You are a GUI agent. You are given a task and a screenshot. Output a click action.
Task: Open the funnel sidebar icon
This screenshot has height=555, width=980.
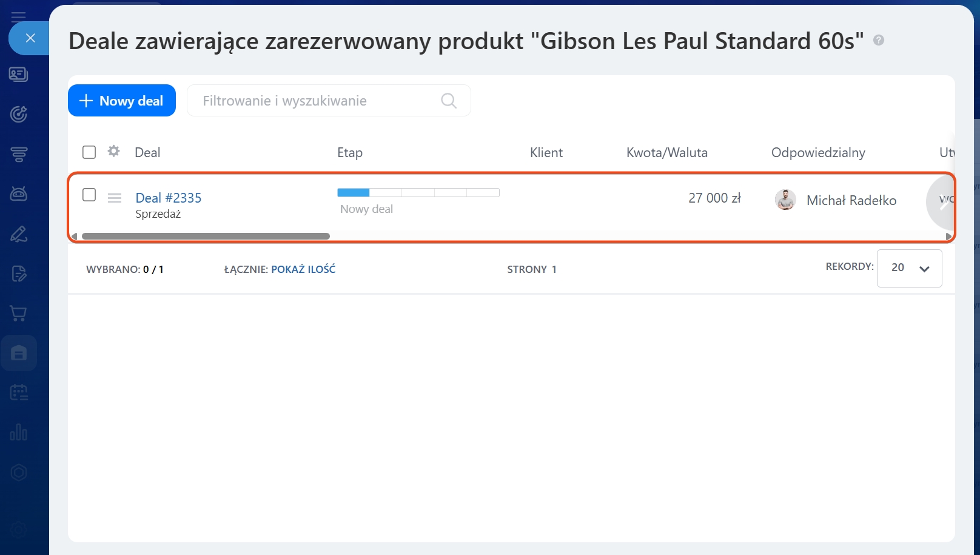tap(19, 154)
